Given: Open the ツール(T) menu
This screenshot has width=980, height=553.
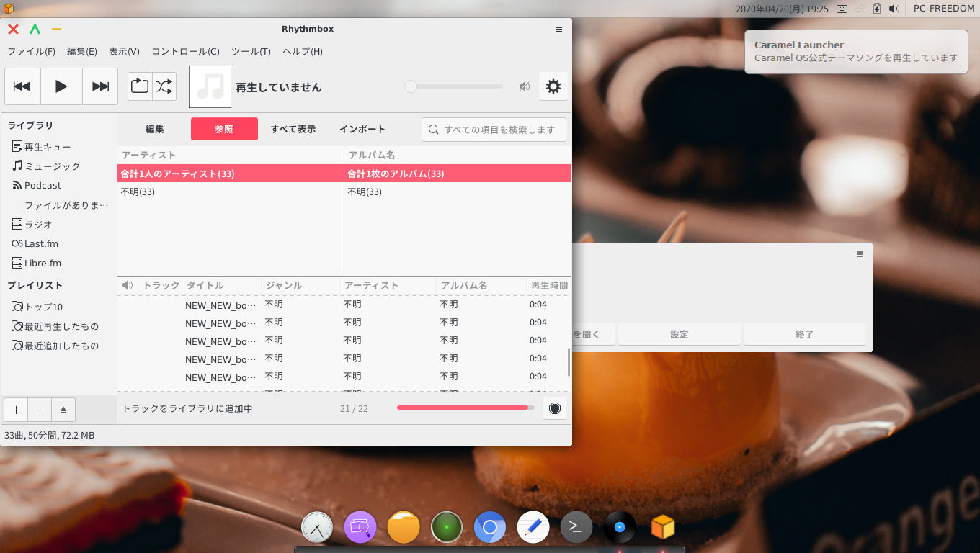Looking at the screenshot, I should tap(251, 51).
